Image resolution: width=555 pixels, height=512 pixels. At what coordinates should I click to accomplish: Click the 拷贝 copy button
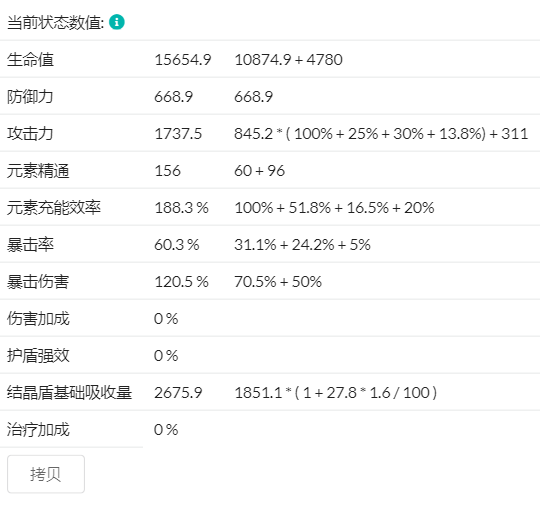coord(46,474)
